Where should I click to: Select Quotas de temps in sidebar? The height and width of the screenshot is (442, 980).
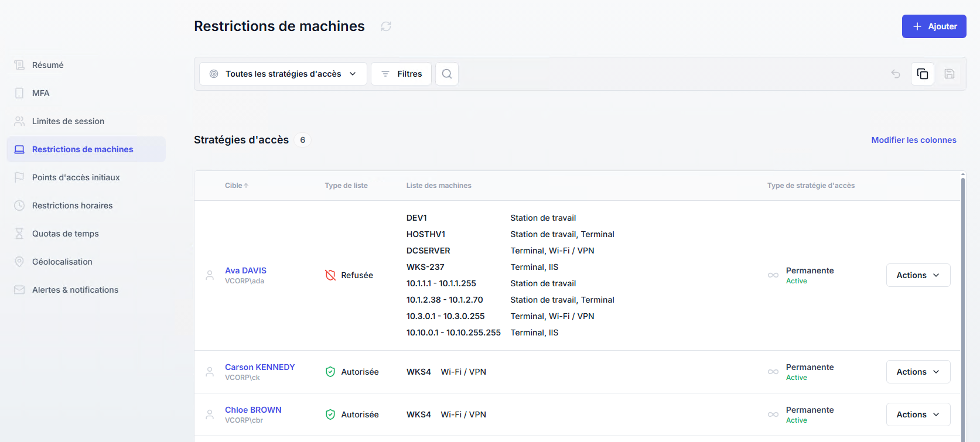point(66,234)
